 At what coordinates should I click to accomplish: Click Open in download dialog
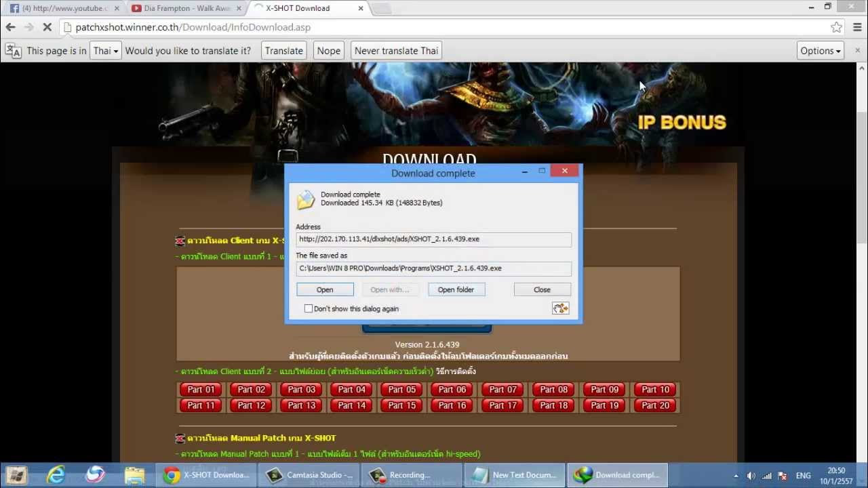click(325, 289)
